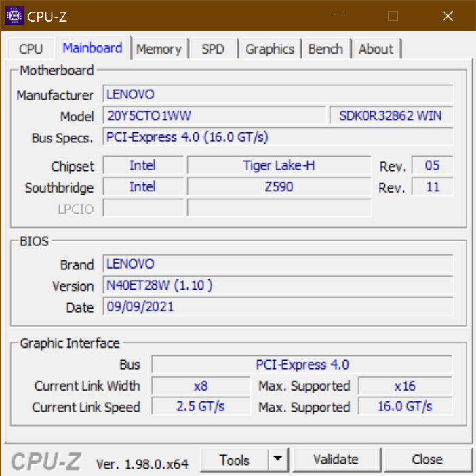Click the BIOS Version N40ET28W field
This screenshot has height=476, width=476.
tap(278, 285)
